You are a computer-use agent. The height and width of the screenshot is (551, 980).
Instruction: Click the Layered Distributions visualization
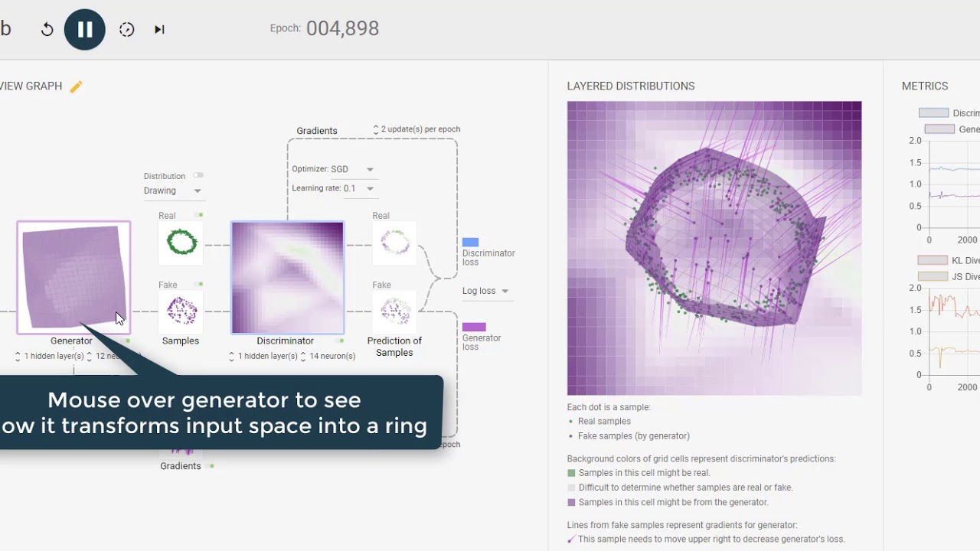pos(714,248)
